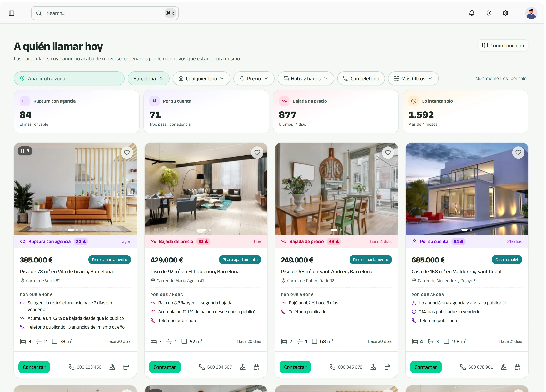
Task: Select the Bajada de precio stat card
Action: (x=336, y=112)
